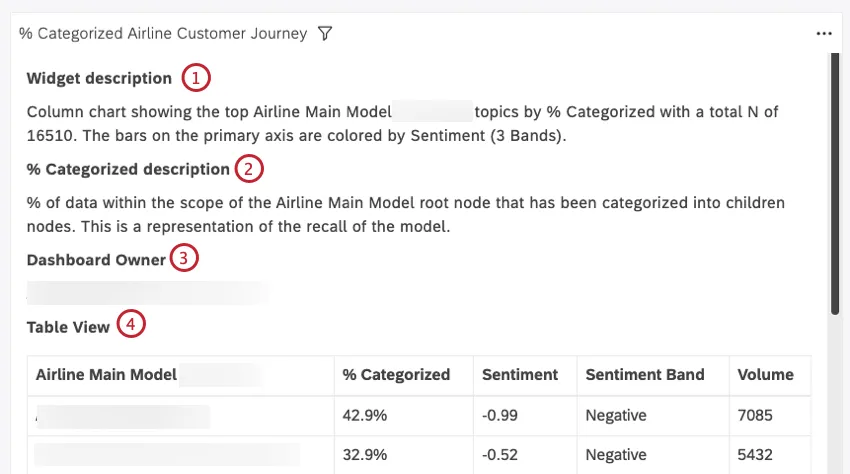Click the Sentiment Band column header

coord(645,375)
